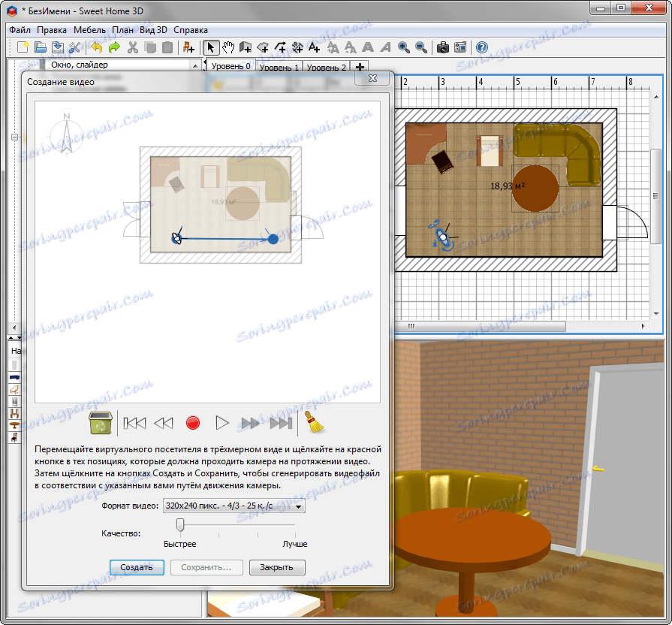Click the Закрыть button

276,567
